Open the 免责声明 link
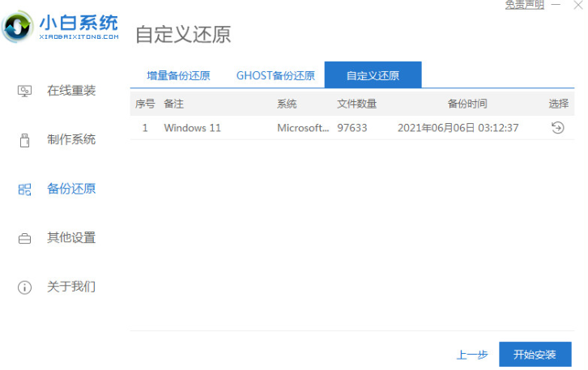The width and height of the screenshot is (588, 370). tap(525, 5)
